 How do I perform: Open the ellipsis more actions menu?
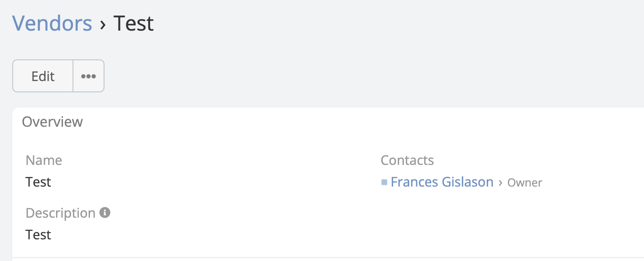pyautogui.click(x=89, y=76)
